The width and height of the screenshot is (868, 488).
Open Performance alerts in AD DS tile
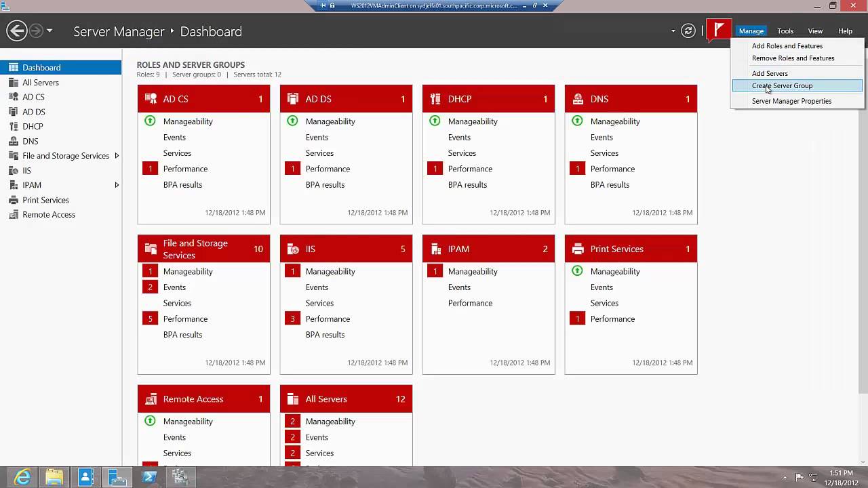pos(328,169)
